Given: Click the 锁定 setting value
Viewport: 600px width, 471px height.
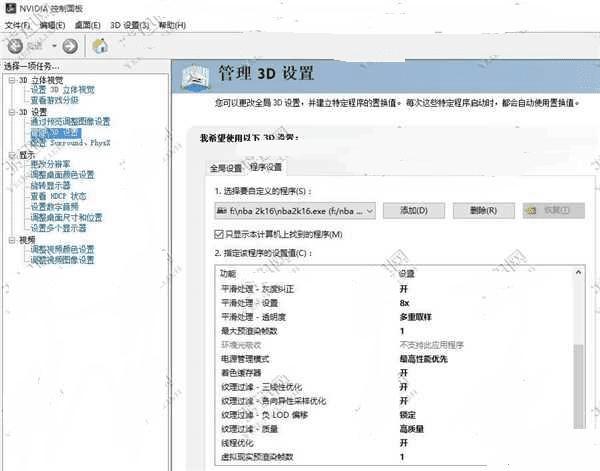Looking at the screenshot, I should point(408,415).
